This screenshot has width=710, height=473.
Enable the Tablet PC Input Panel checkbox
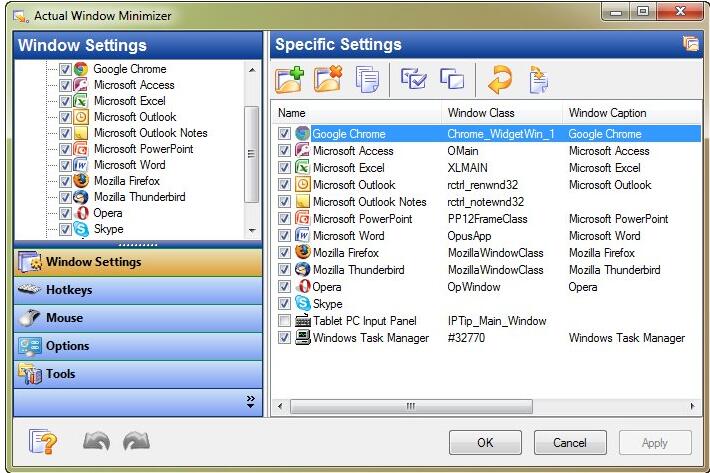point(284,320)
